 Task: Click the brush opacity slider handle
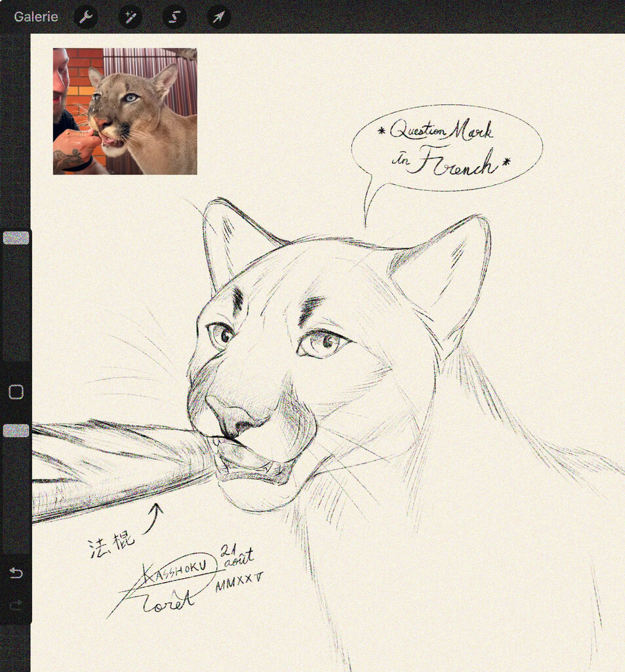pos(16,430)
